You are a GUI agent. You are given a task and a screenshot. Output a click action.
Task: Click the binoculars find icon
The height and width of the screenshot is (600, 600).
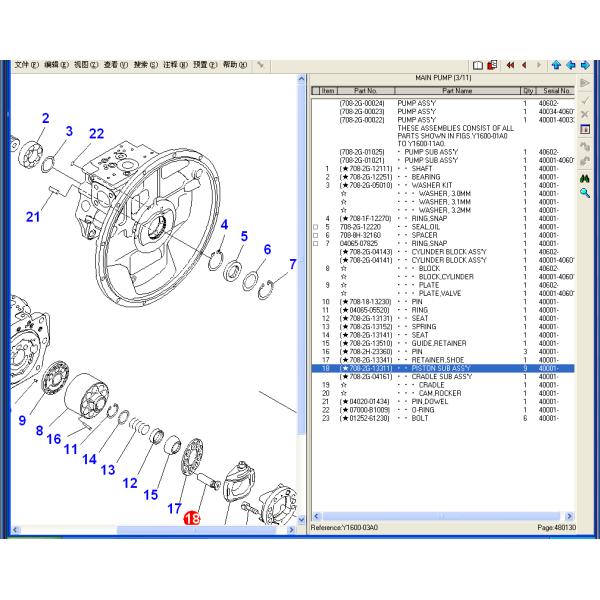coord(585,178)
